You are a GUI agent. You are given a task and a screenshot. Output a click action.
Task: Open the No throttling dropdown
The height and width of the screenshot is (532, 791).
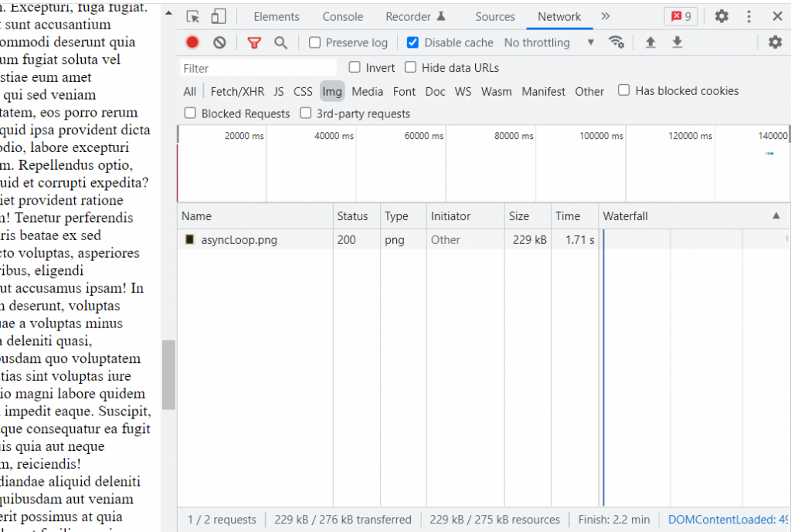pos(548,42)
